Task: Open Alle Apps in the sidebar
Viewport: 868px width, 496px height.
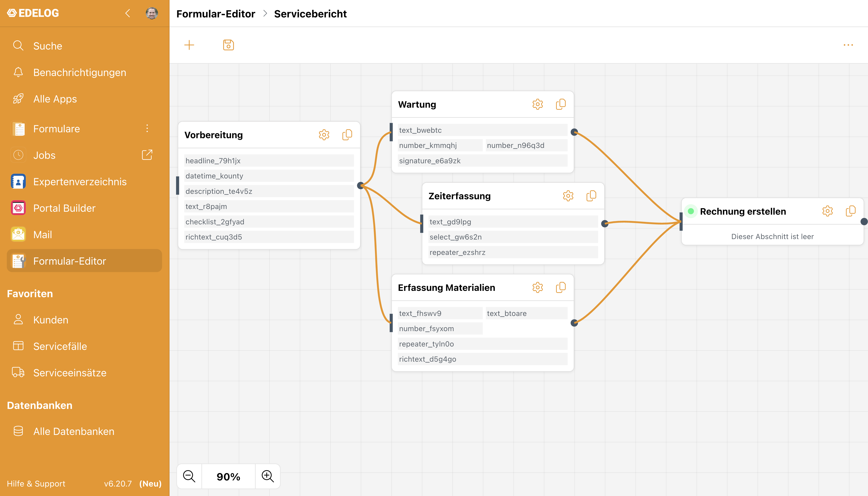Action: 84,99
